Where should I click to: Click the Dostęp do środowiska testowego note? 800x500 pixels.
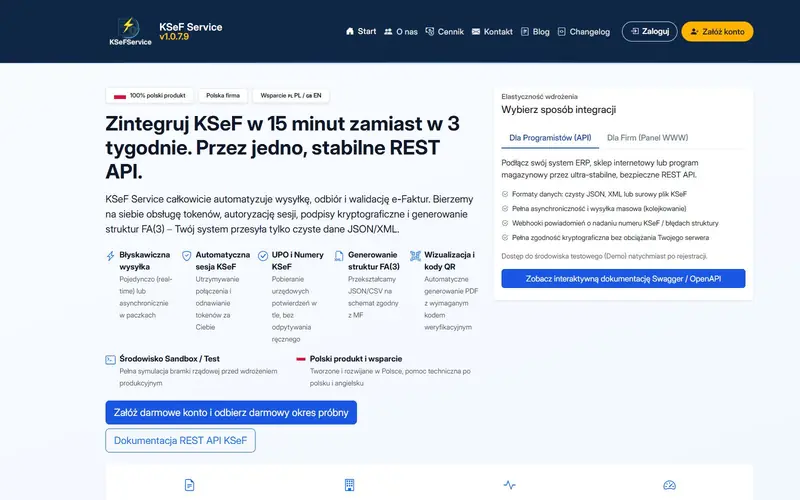coord(604,256)
